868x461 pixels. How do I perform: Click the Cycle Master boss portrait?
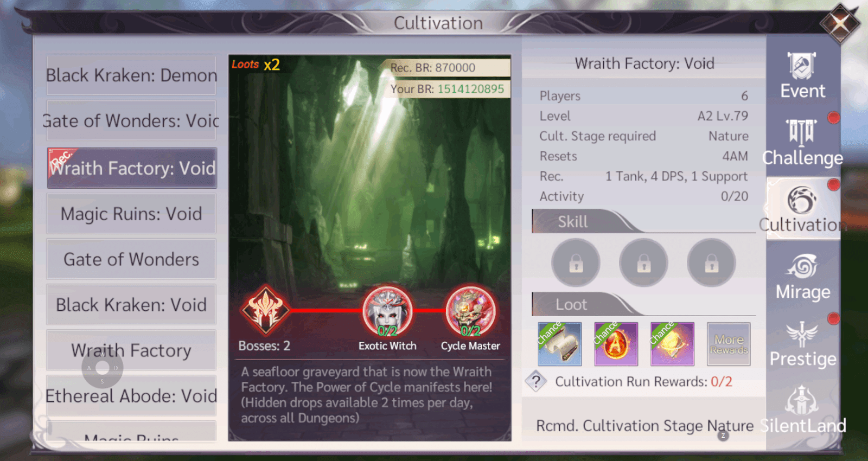[x=470, y=311]
